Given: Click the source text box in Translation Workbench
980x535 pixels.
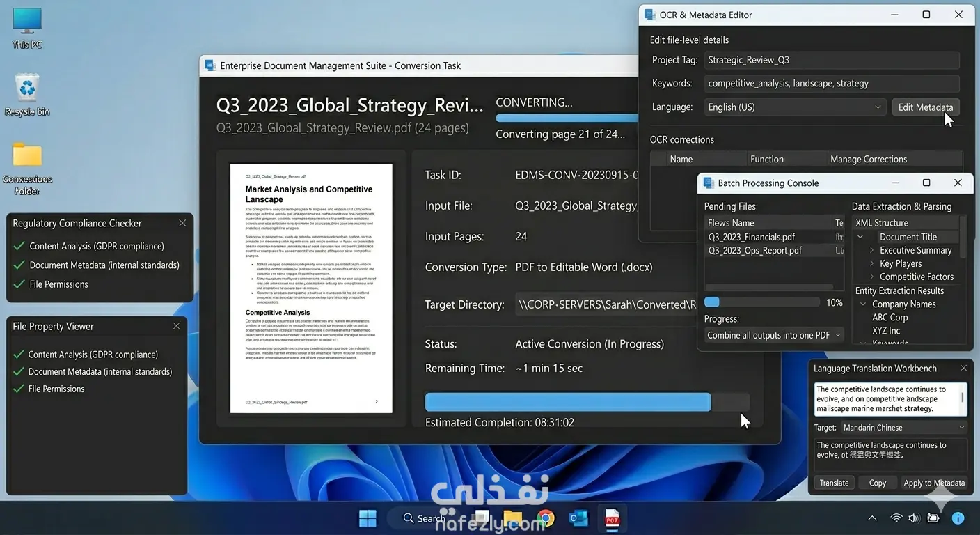Looking at the screenshot, I should 890,399.
